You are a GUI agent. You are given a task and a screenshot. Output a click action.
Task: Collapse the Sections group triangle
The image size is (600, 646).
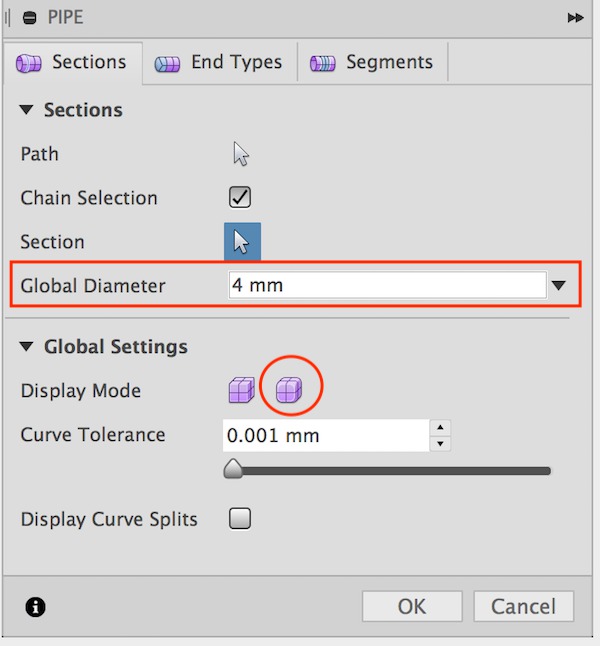tap(26, 110)
